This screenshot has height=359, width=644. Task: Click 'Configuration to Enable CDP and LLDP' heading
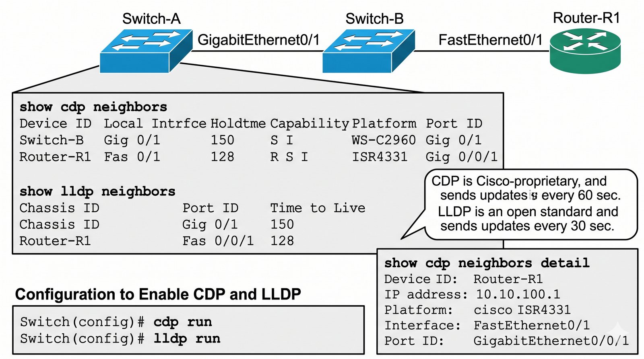click(x=158, y=294)
